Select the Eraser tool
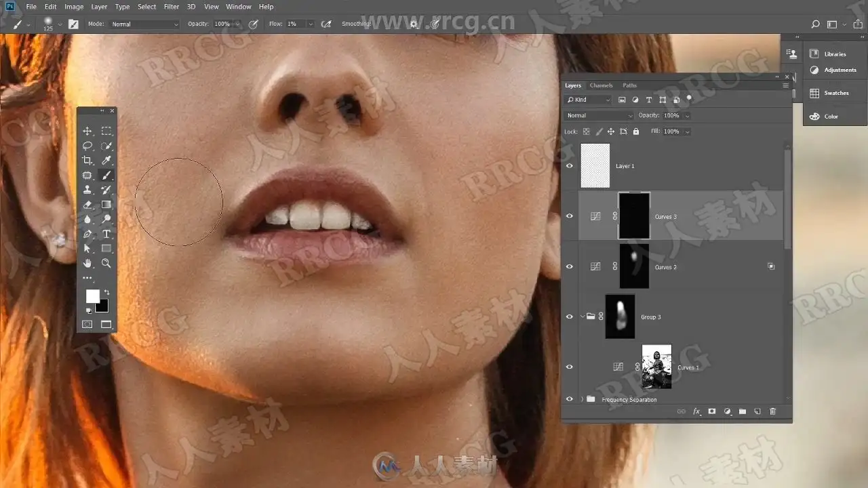 [x=87, y=205]
